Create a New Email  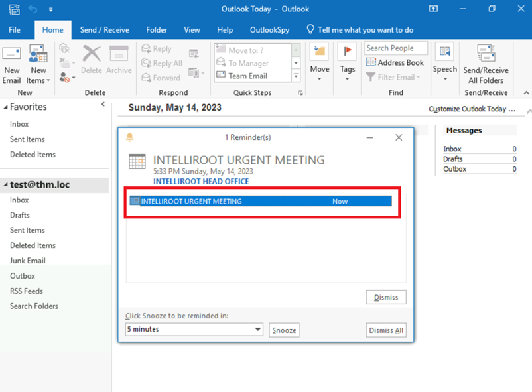tap(11, 65)
